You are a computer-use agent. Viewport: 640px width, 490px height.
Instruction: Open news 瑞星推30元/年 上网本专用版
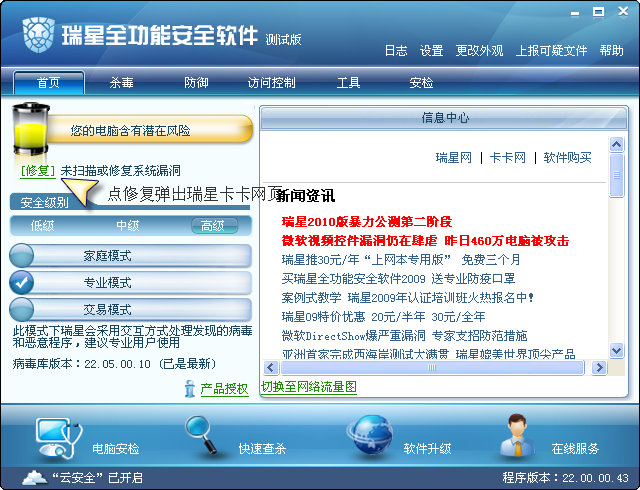click(401, 260)
